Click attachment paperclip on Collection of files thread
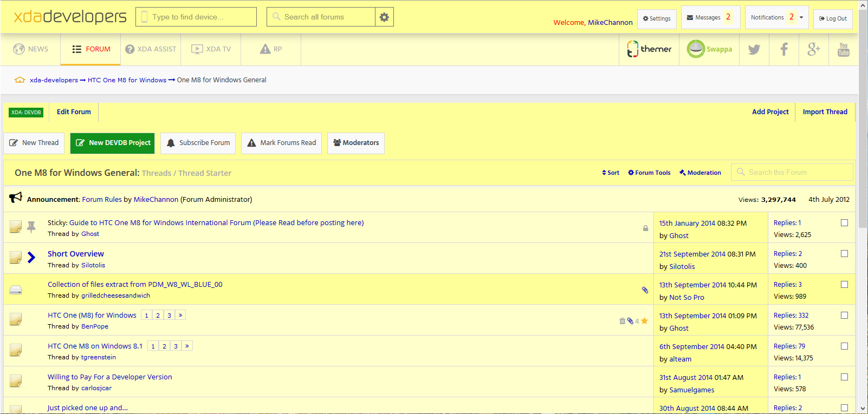Screen dimensions: 868x414 (645, 290)
